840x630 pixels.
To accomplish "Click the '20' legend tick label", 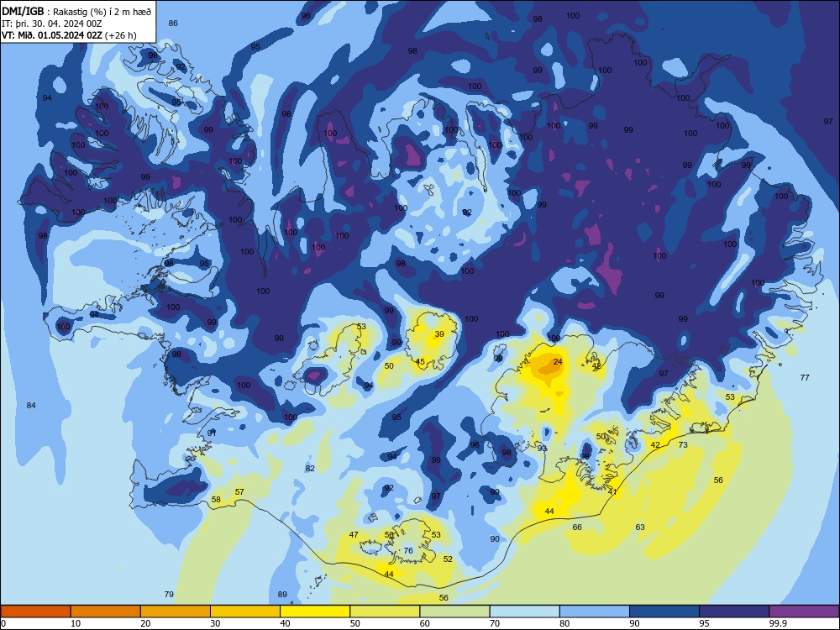I will point(145,623).
